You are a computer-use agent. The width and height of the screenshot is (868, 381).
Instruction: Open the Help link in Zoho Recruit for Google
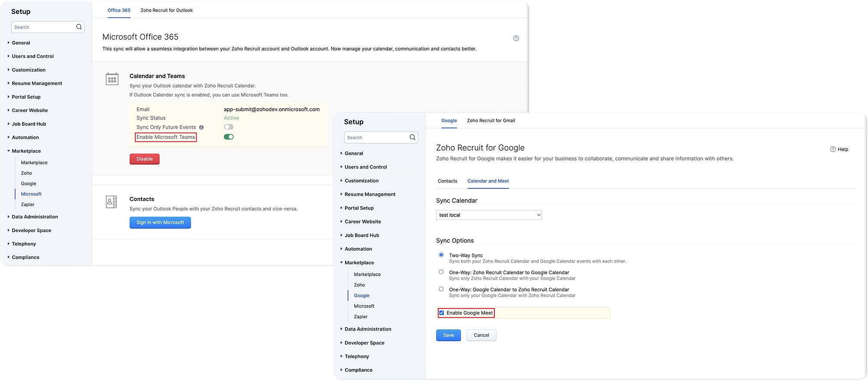(839, 149)
